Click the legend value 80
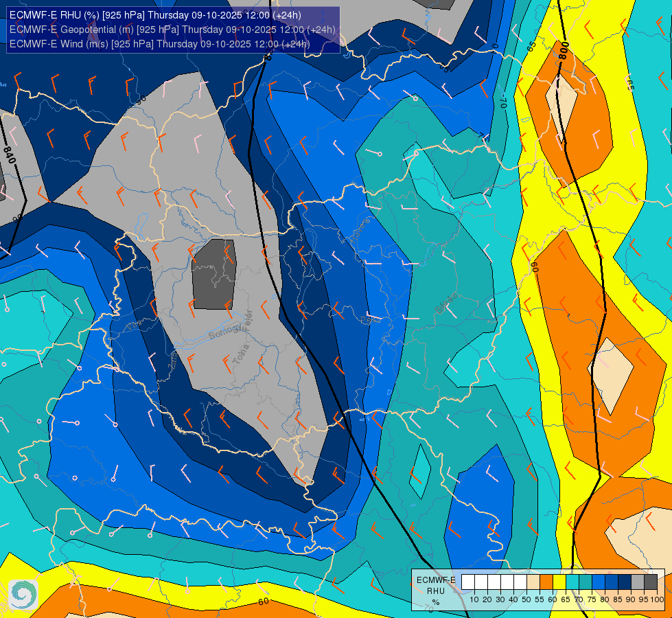672x618 pixels. [x=605, y=599]
